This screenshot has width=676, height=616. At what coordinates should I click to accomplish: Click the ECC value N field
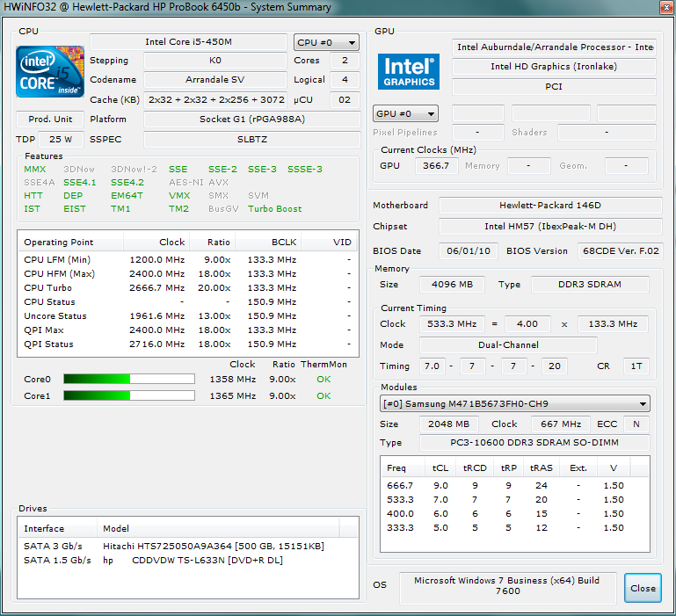coord(636,424)
